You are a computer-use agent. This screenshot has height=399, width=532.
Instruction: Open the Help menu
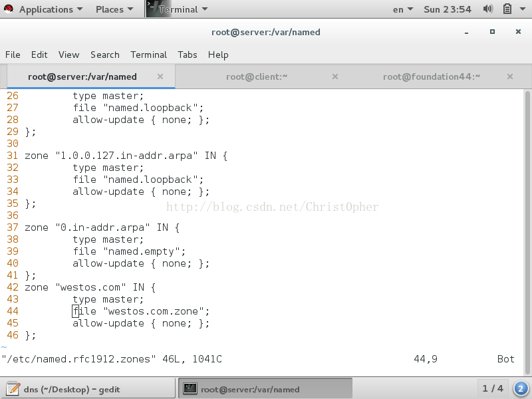pos(218,55)
